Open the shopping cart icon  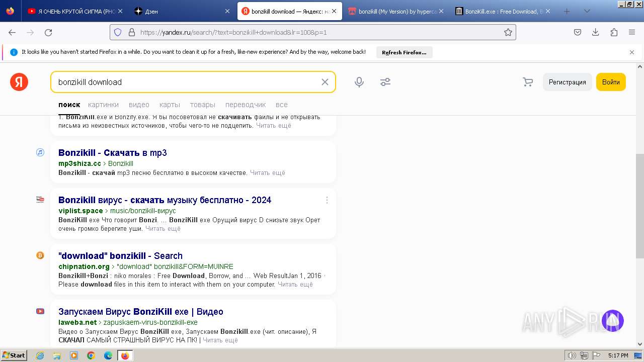tap(528, 82)
